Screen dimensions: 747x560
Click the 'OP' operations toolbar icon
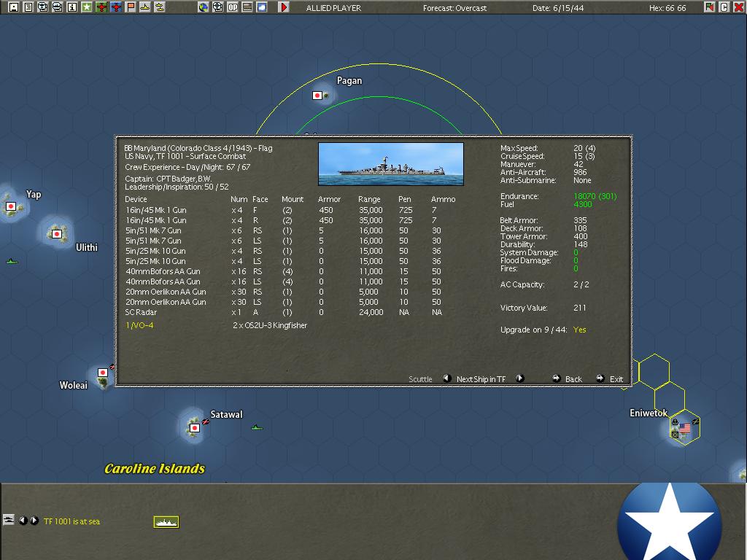233,7
